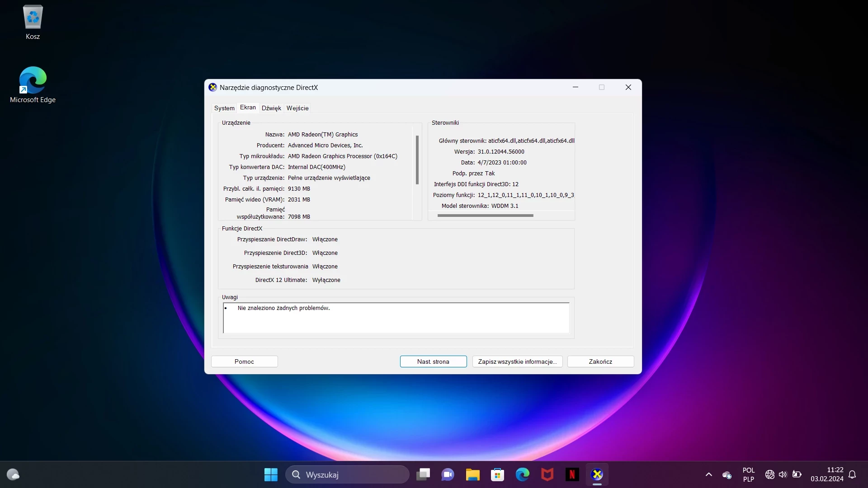868x488 pixels.
Task: Click the Sterowniki panel horizontal scrollbar
Action: (486, 216)
